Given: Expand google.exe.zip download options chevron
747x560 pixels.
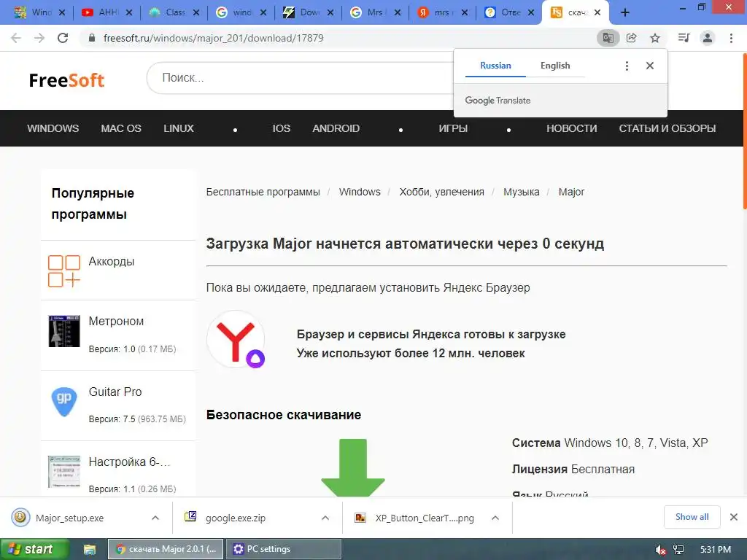Looking at the screenshot, I should coord(325,518).
